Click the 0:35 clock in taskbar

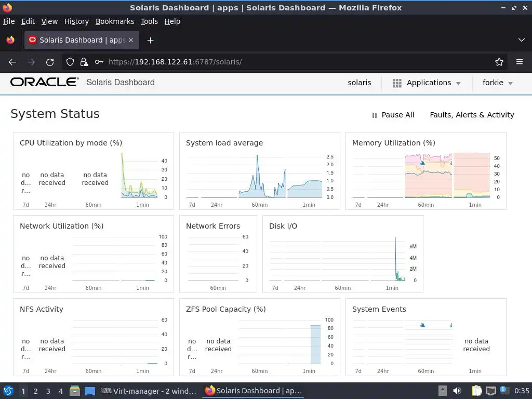522,391
